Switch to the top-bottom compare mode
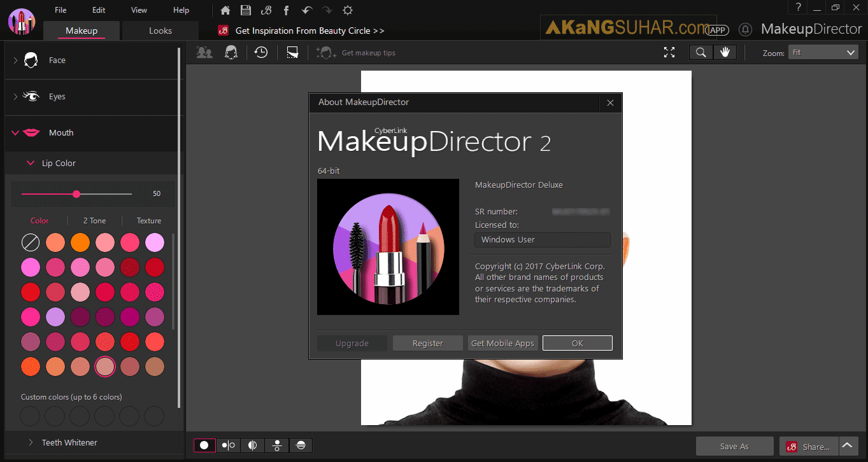868x462 pixels. point(276,445)
